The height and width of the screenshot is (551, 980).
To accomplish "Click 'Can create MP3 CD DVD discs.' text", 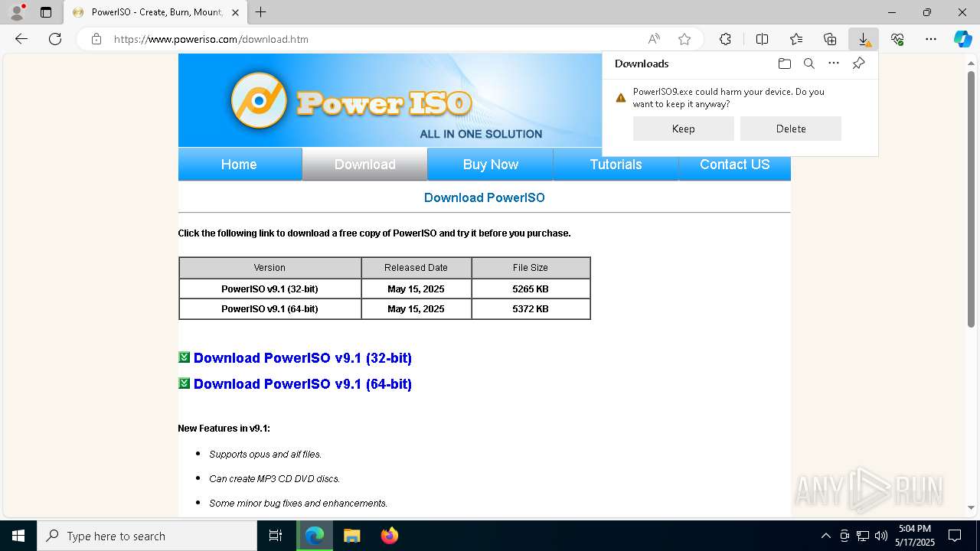I will (274, 478).
